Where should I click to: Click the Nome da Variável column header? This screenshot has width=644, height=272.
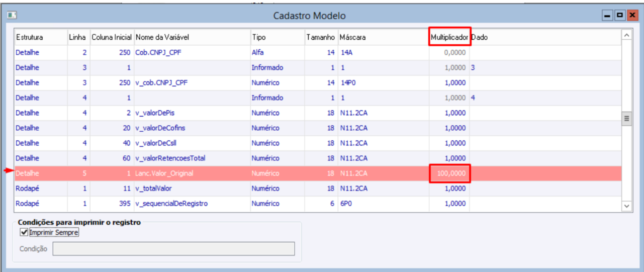192,38
